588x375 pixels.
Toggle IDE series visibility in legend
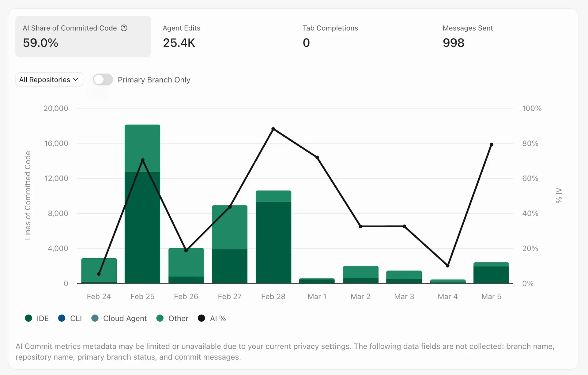37,318
